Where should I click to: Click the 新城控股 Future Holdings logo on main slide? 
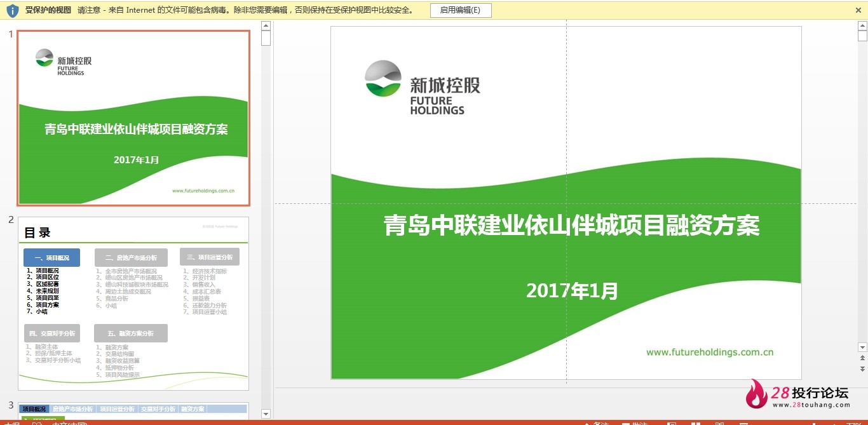423,88
